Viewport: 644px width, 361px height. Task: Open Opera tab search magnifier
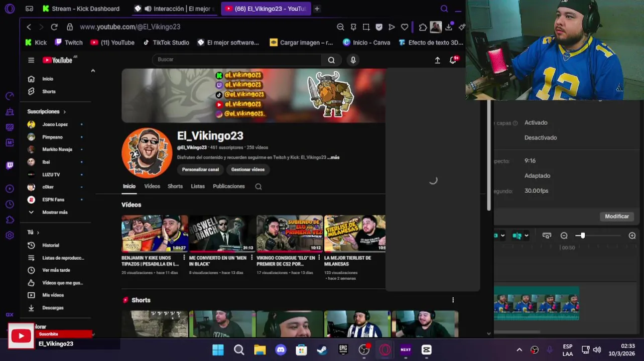(444, 9)
